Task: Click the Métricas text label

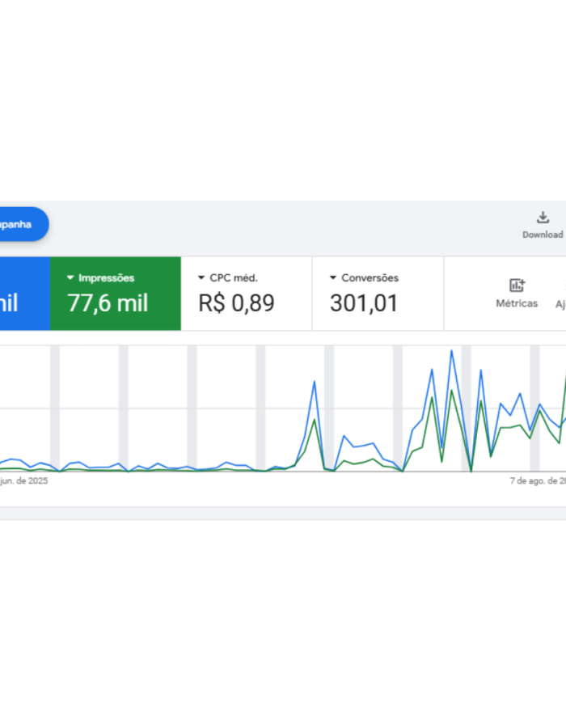Action: pyautogui.click(x=517, y=303)
